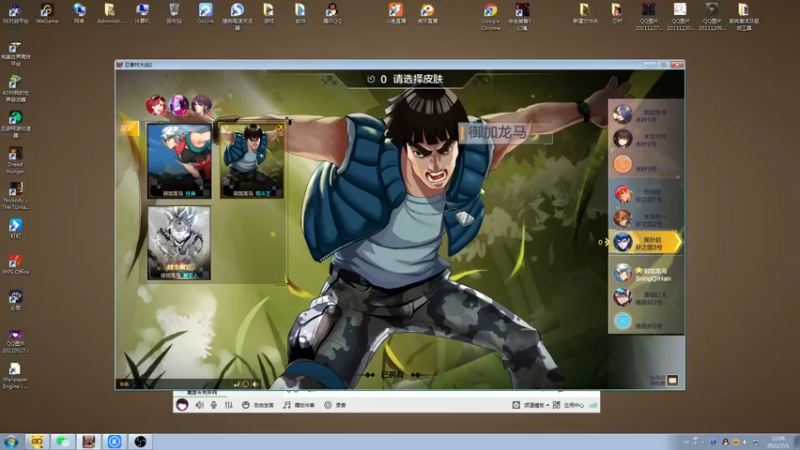800x450 pixels.
Task: Open the WPS Office desktop shortcut
Action: [x=15, y=264]
